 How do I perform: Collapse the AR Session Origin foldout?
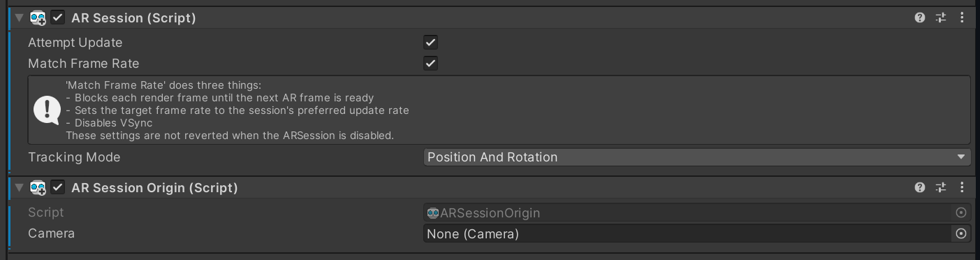(19, 187)
